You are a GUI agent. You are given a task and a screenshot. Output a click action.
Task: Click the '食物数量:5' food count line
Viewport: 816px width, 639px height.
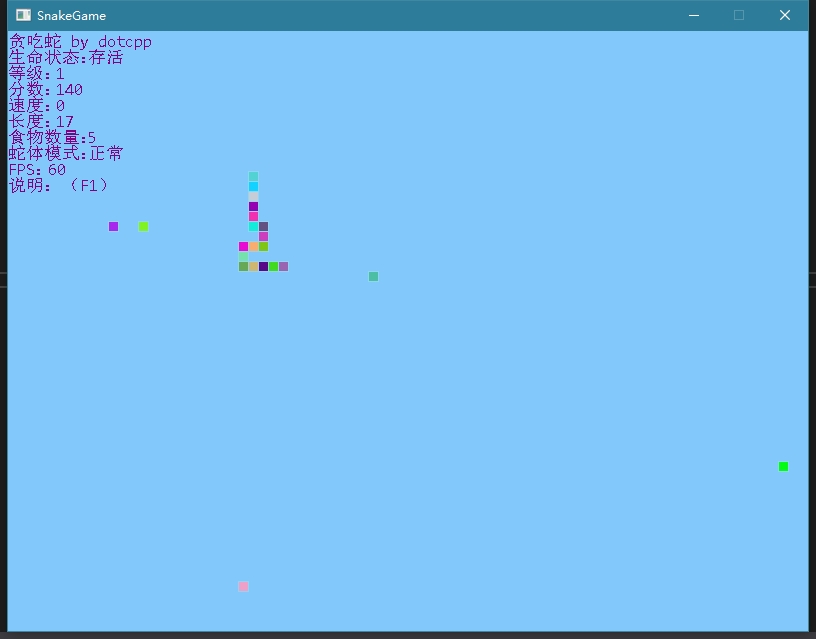click(x=53, y=137)
